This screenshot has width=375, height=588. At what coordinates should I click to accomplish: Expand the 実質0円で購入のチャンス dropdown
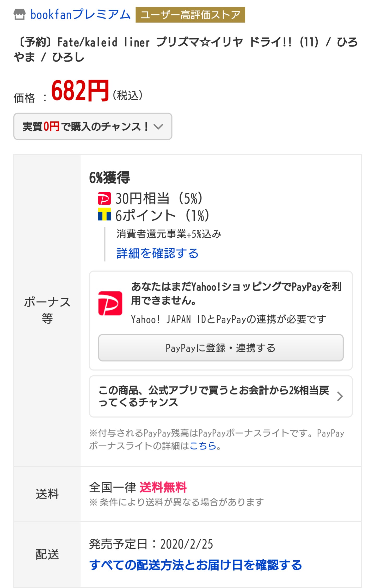(85, 127)
